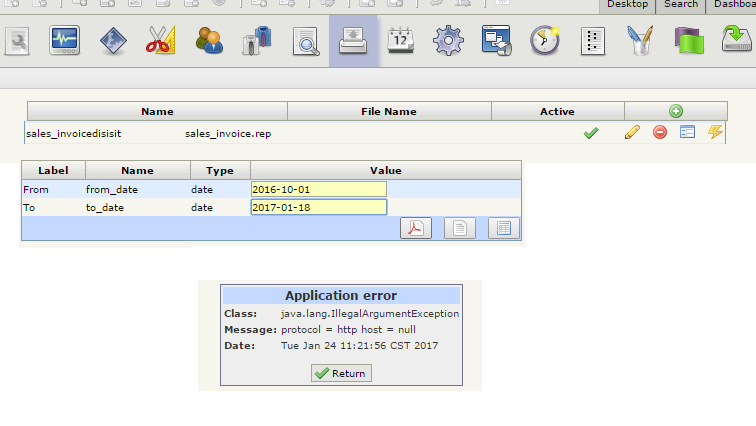
Task: Toggle the green Active checkmark
Action: coord(591,132)
